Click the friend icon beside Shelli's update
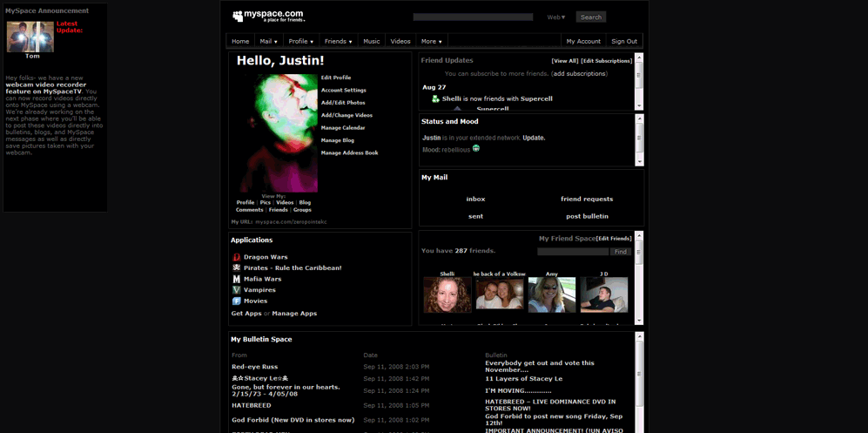Viewport: 868px width, 433px height. click(435, 99)
